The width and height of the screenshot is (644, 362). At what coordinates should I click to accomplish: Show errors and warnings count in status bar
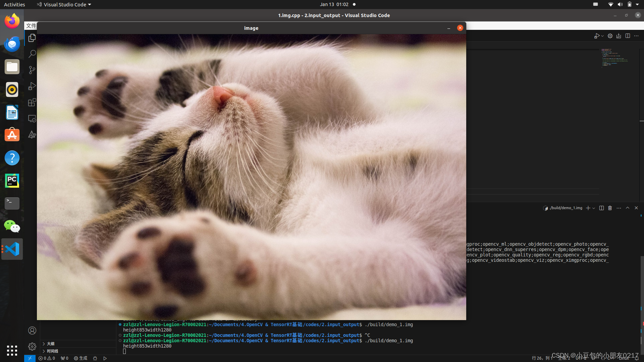47,358
